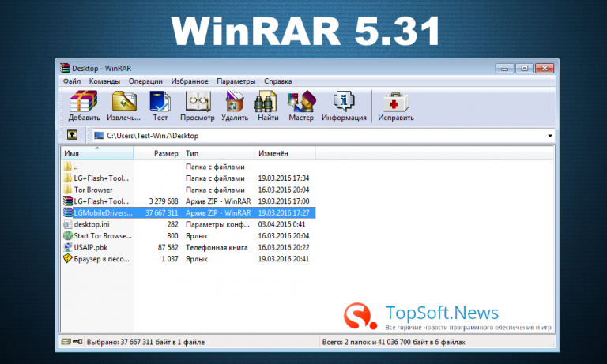
Task: Expand the address path dropdown arrow
Action: (549, 136)
